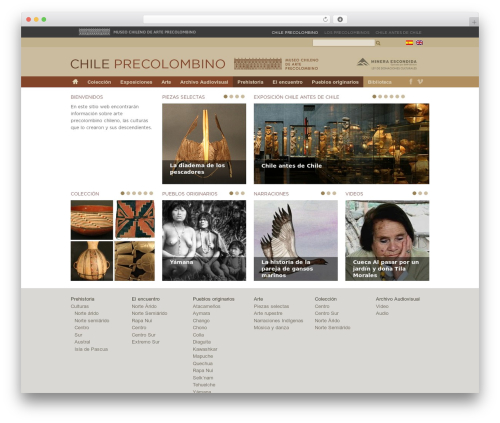Open the Yámana photo card
This screenshot has height=423, width=500.
204,240
